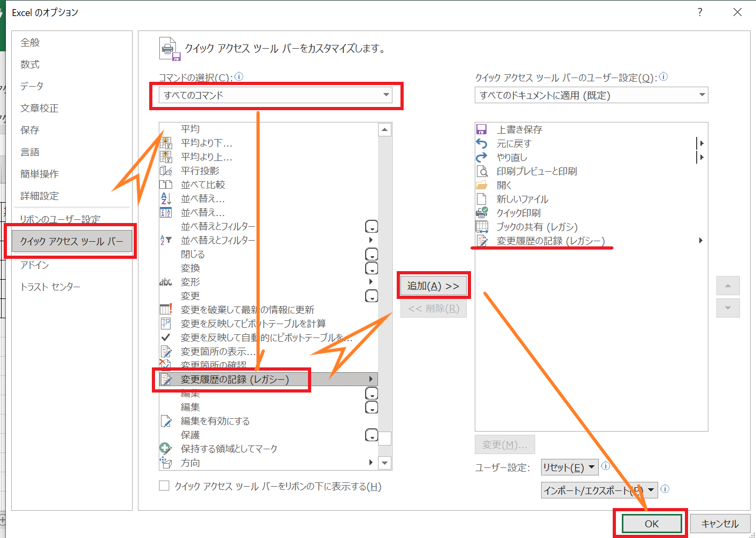
Task: Open the データ options category
Action: click(x=72, y=86)
